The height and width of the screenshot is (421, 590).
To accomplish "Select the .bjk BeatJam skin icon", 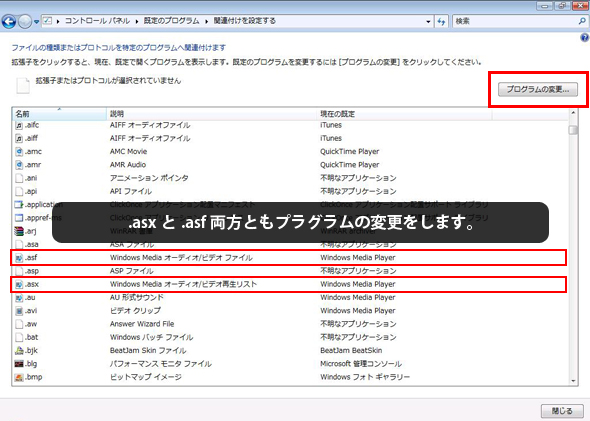I will tap(19, 350).
